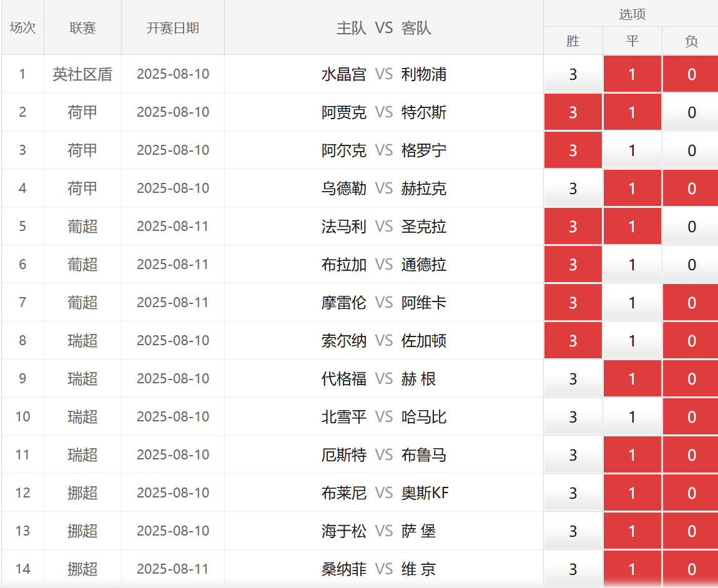Image resolution: width=718 pixels, height=588 pixels.
Task: Click the 选项 header cell
Action: pos(632,14)
